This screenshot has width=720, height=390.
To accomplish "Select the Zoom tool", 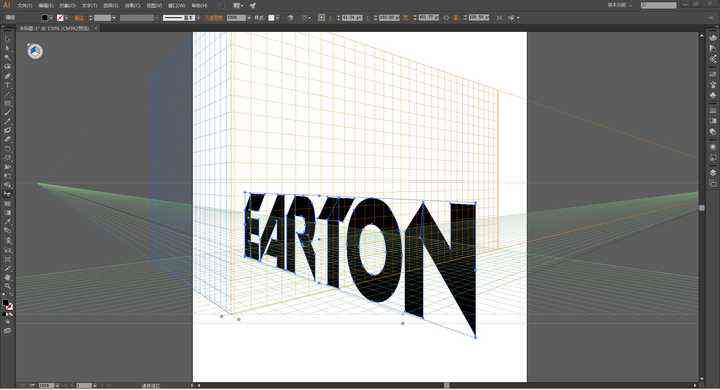I will point(7,287).
